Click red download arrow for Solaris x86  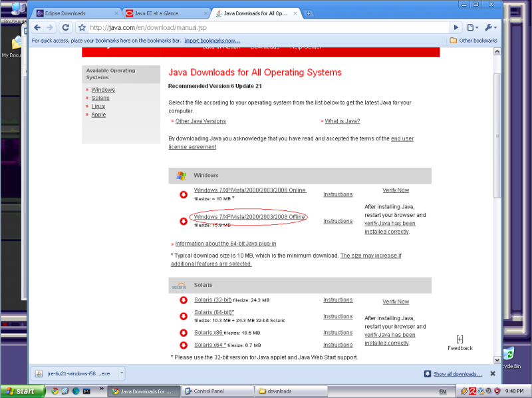tap(184, 333)
